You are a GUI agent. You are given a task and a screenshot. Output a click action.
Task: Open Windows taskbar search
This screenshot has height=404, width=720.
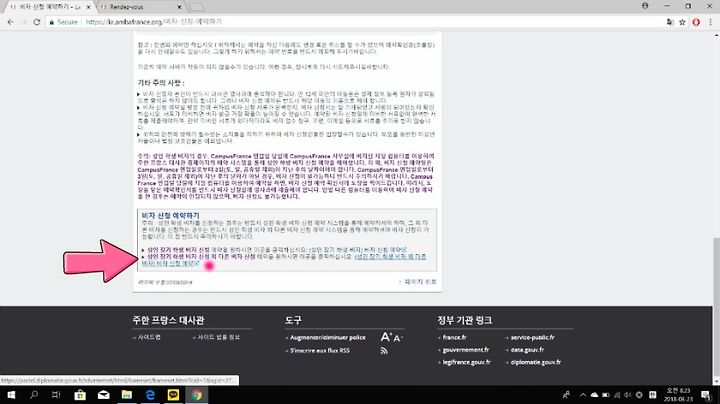point(34,395)
